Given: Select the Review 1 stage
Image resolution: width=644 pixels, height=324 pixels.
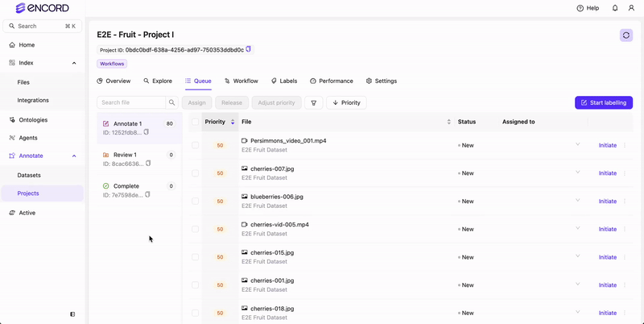Looking at the screenshot, I should point(139,159).
